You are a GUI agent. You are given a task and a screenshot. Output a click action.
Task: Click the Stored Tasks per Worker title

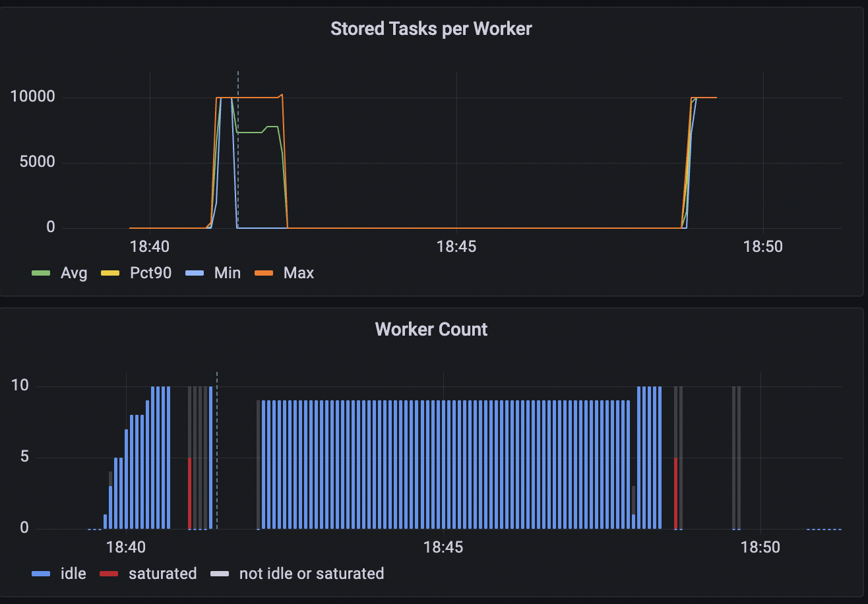(431, 28)
